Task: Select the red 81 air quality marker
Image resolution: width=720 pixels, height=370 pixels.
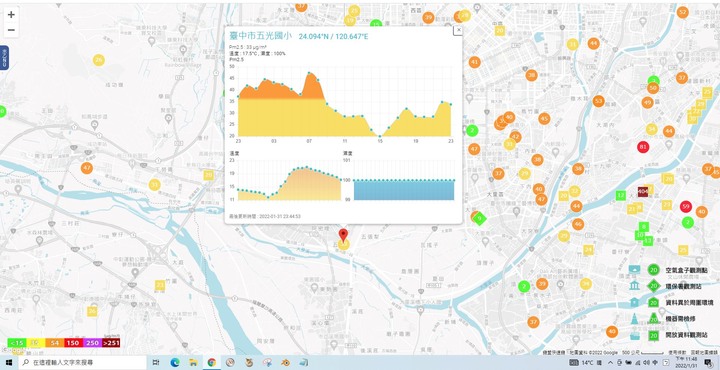Action: pyautogui.click(x=643, y=147)
